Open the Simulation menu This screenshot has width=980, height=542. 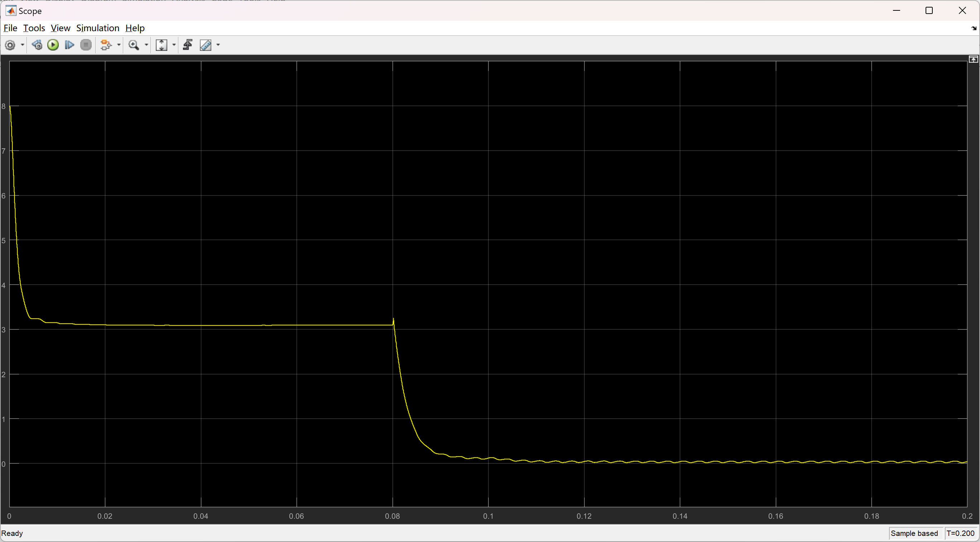[97, 28]
